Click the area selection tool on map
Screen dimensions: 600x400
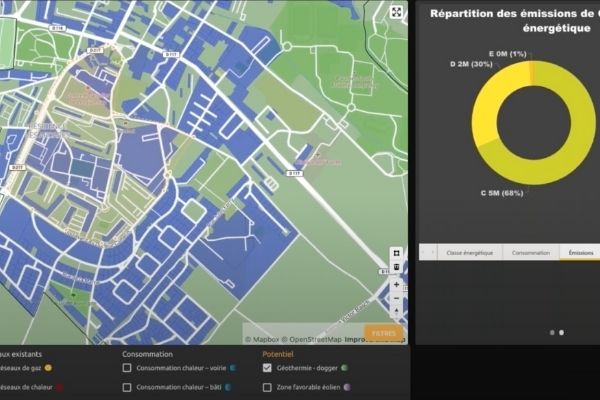396,253
